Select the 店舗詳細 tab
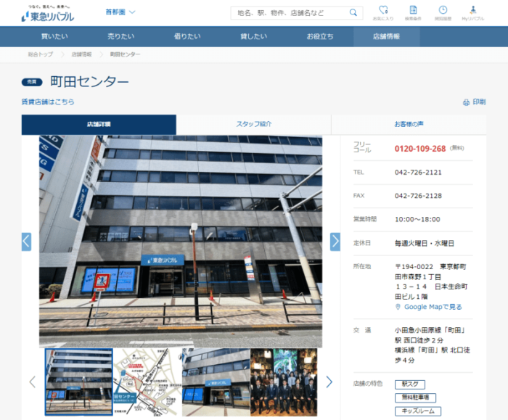508x420 pixels. pyautogui.click(x=99, y=124)
